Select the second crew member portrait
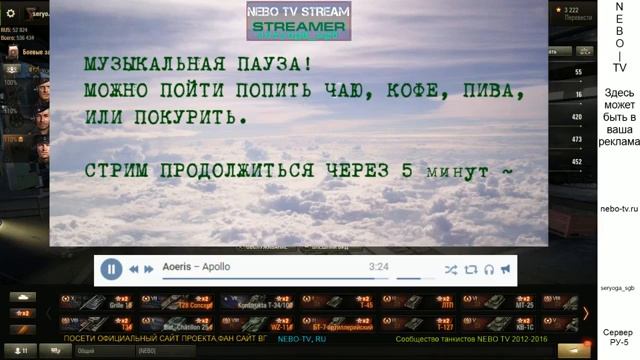The width and height of the screenshot is (640, 360). click(x=42, y=117)
